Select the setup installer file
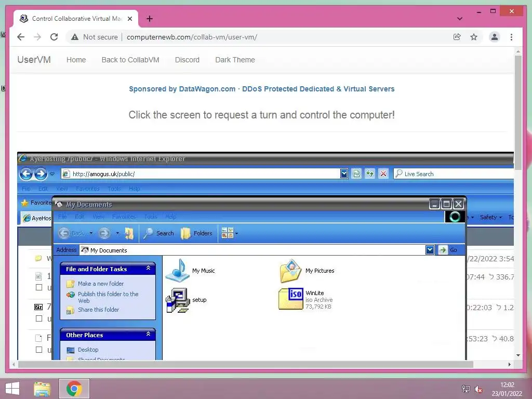Screen dimensions: 532x399 pyautogui.click(x=186, y=300)
